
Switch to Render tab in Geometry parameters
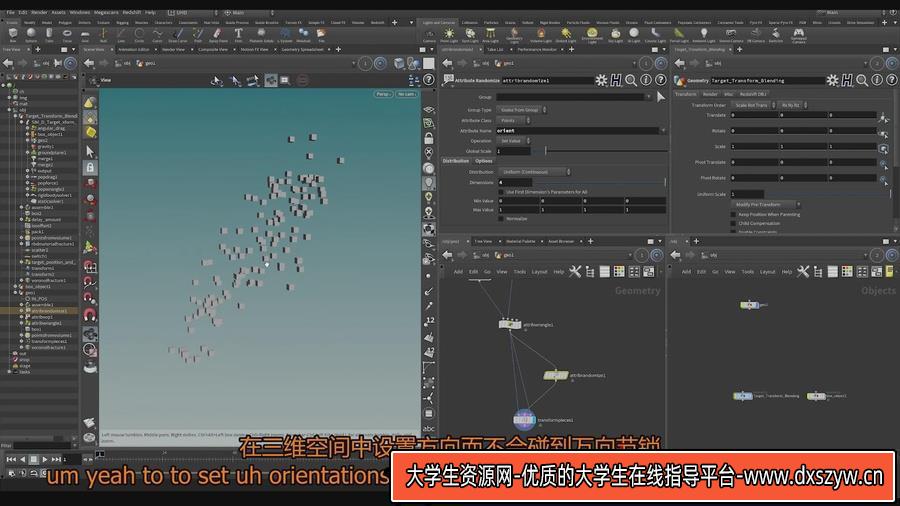click(710, 94)
